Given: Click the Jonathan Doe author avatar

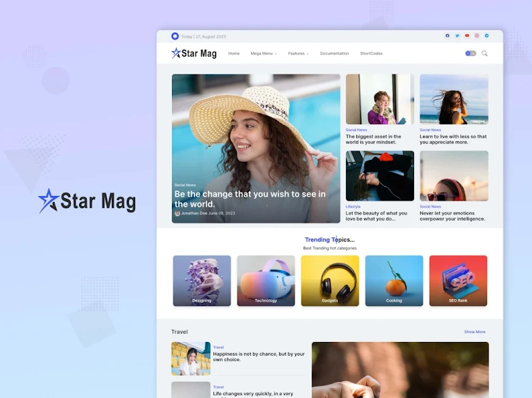Looking at the screenshot, I should pos(177,213).
